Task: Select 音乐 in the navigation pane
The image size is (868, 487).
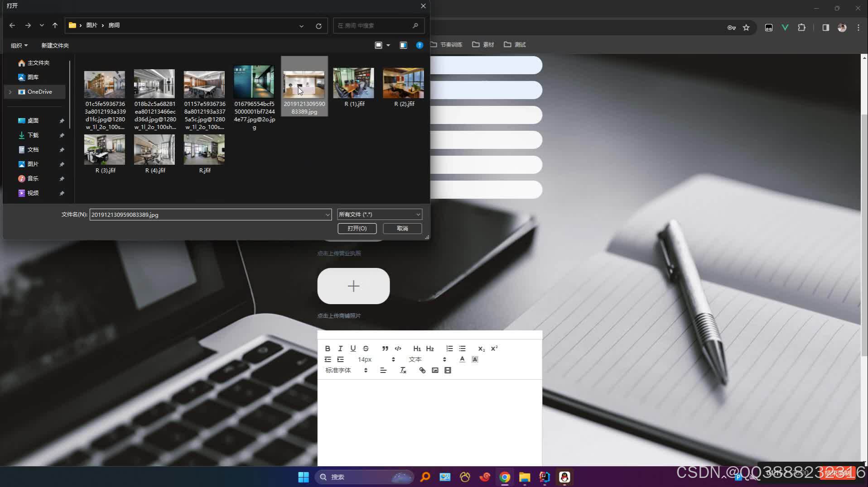Action: 33,179
